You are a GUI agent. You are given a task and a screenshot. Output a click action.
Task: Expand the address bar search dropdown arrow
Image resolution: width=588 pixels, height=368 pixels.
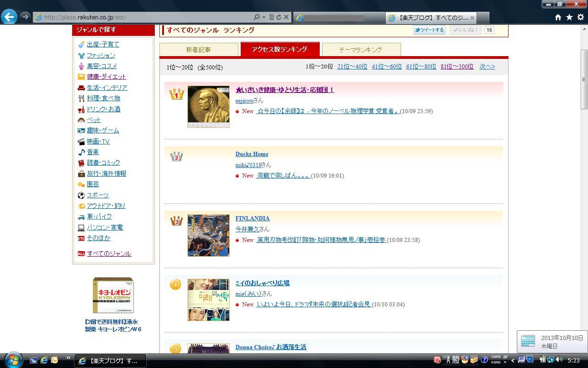[x=264, y=17]
